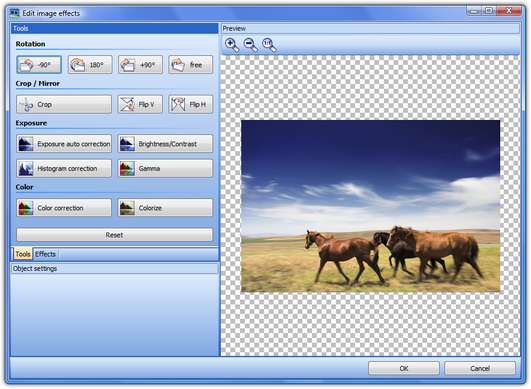Open the Colorize tool
531x389 pixels.
point(165,208)
